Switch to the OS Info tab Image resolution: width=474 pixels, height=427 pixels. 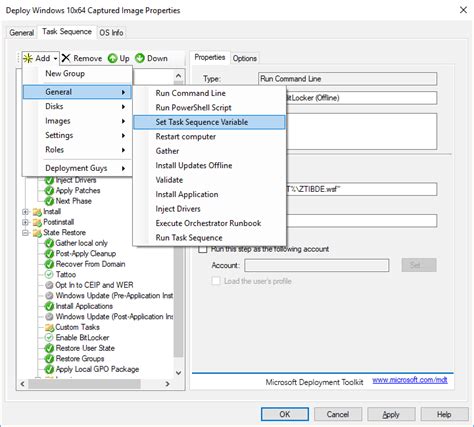point(111,33)
